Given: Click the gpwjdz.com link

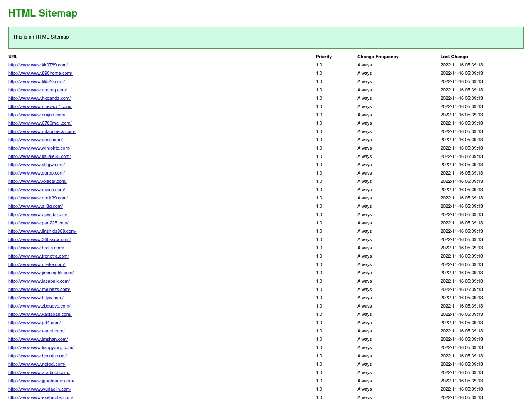Looking at the screenshot, I should click(38, 214).
